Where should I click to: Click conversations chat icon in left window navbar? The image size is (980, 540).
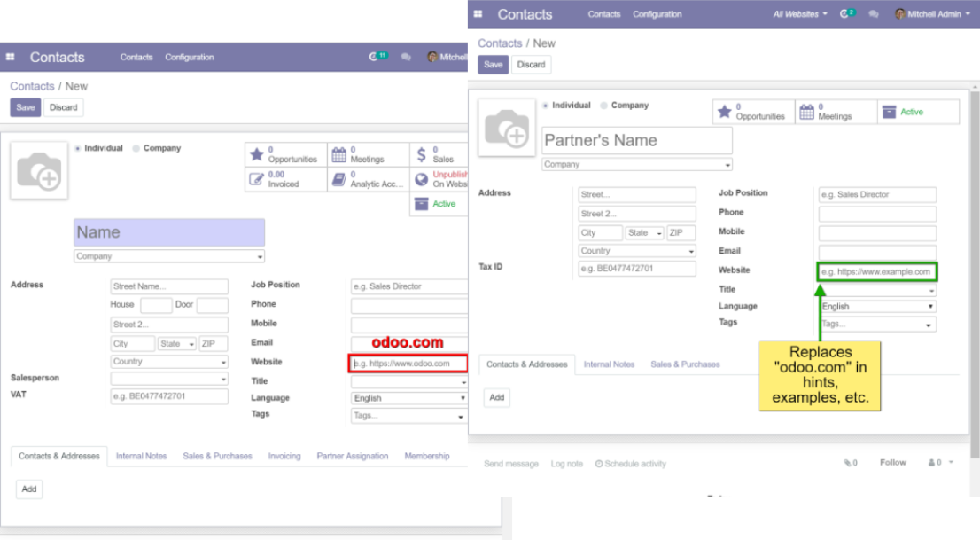coord(406,57)
